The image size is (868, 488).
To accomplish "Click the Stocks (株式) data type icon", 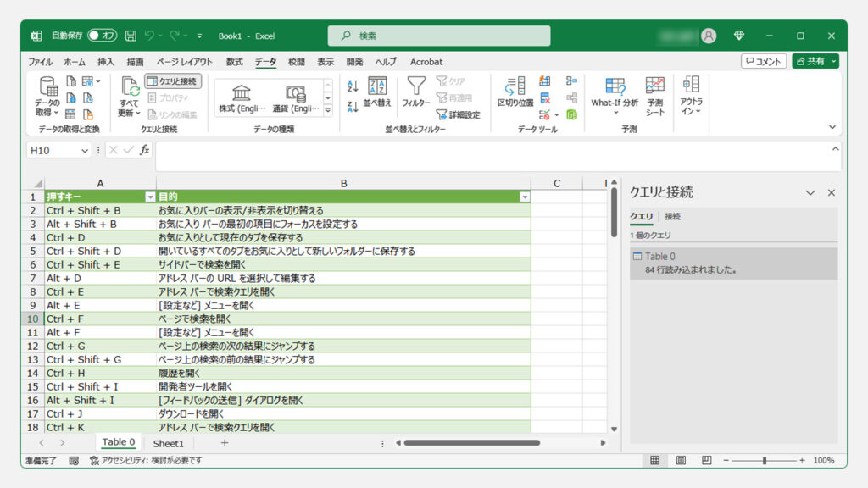I will point(242,93).
